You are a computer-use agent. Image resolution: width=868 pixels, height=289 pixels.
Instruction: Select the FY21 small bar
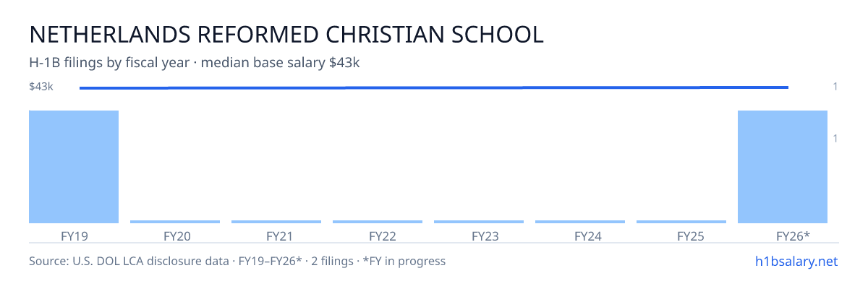(276, 222)
